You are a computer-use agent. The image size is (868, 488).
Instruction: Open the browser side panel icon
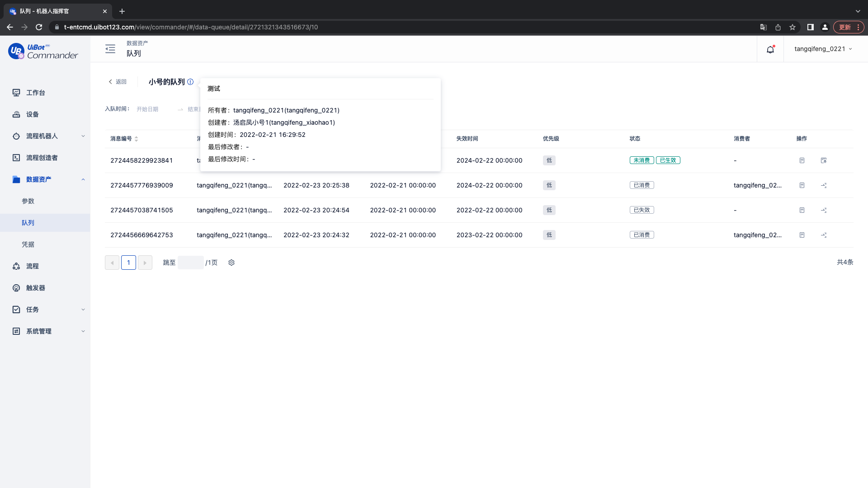pyautogui.click(x=811, y=27)
